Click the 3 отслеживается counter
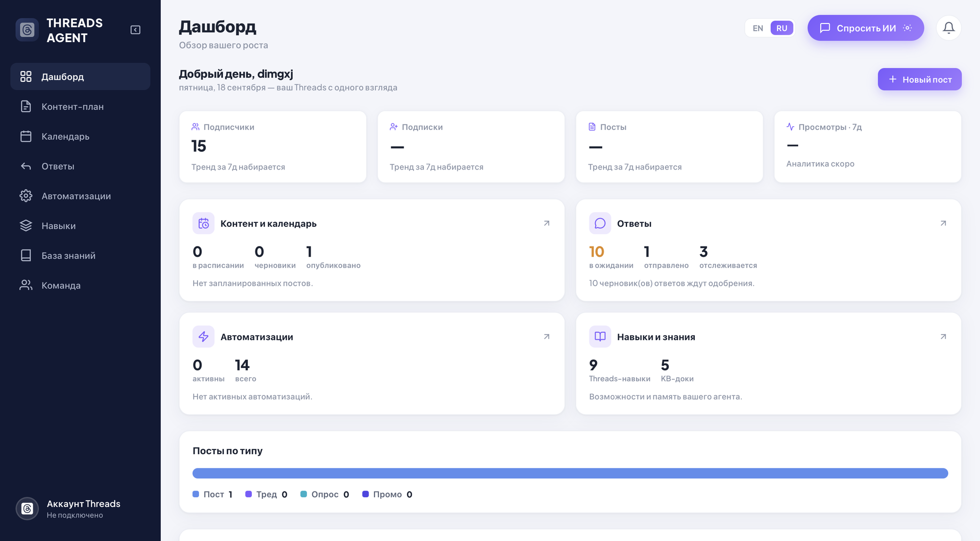 pos(728,257)
